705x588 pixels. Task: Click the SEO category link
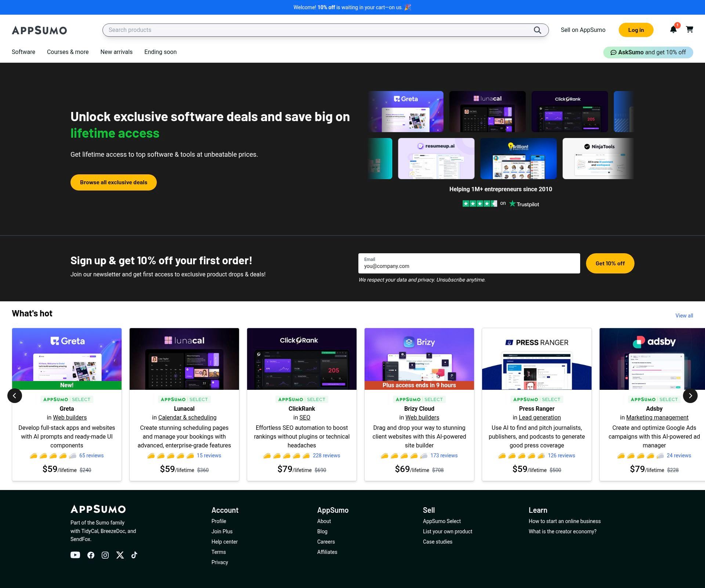tap(305, 417)
